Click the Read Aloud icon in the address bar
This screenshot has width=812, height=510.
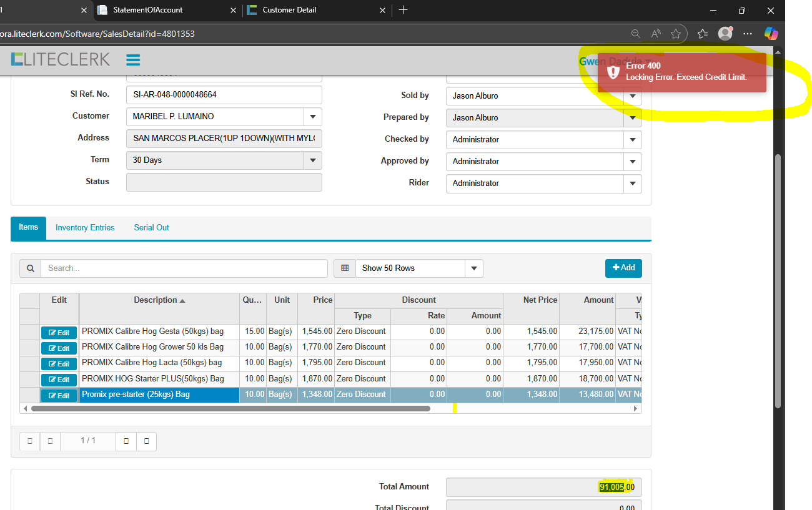(x=655, y=34)
